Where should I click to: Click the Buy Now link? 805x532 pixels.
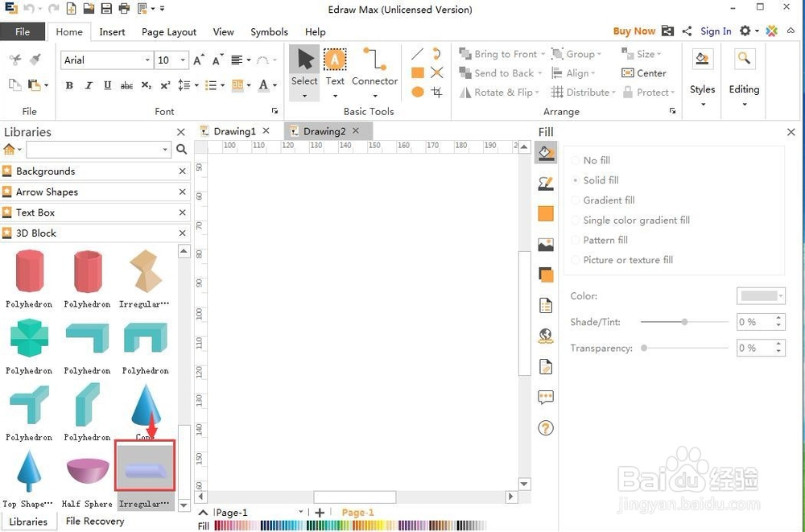coord(634,31)
